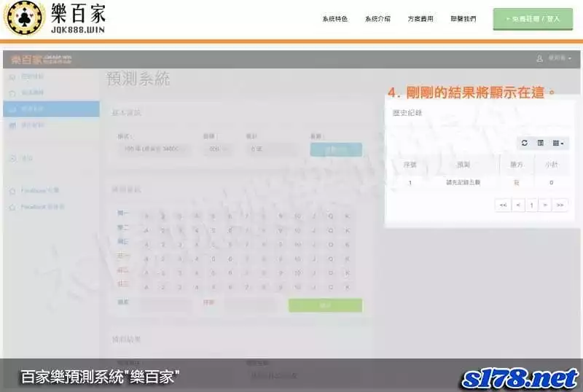Jump to last page with >> button

tap(560, 205)
